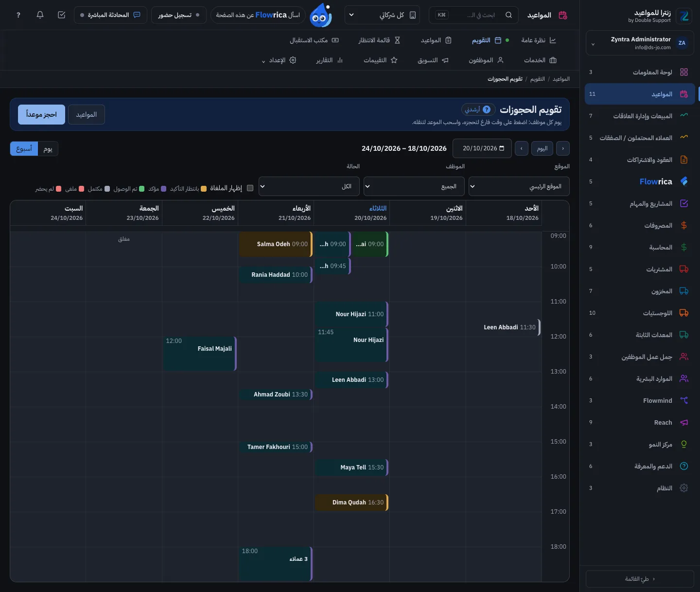Screen dimensions: 700x592
Task: Open the Reception Desk tab
Action: 314,40
